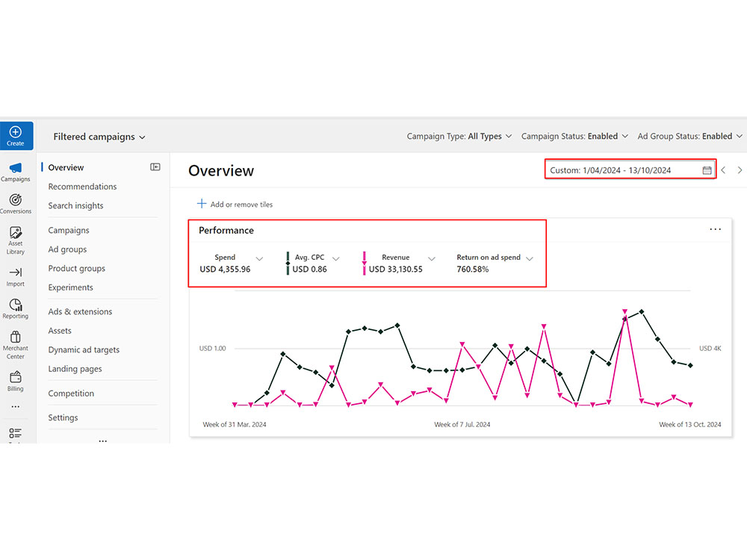Open Settings in the navigation
Viewport: 747px width, 560px height.
tap(63, 417)
